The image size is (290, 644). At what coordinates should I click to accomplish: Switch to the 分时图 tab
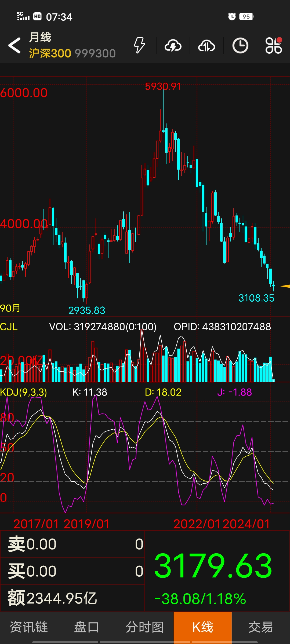point(145,627)
